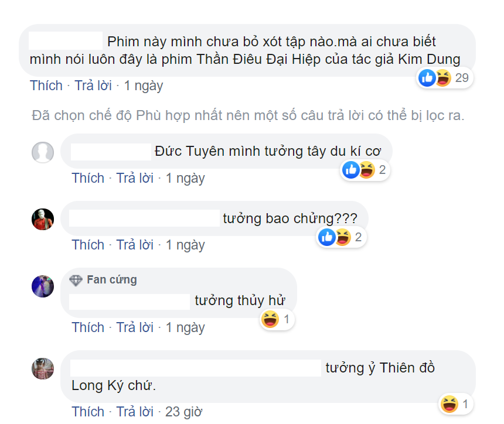The image size is (504, 424).
Task: Click the Phù hợp nhất filter notice
Action: 248,115
